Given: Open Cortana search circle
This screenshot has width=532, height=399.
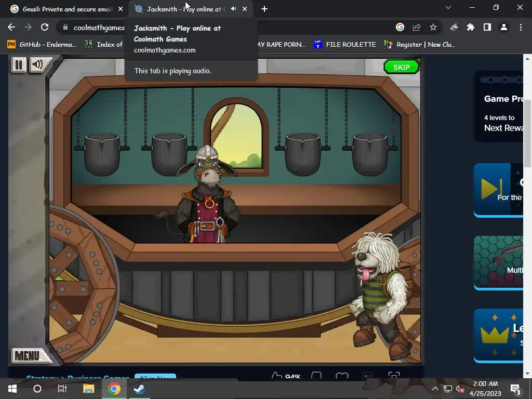Looking at the screenshot, I should point(37,389).
